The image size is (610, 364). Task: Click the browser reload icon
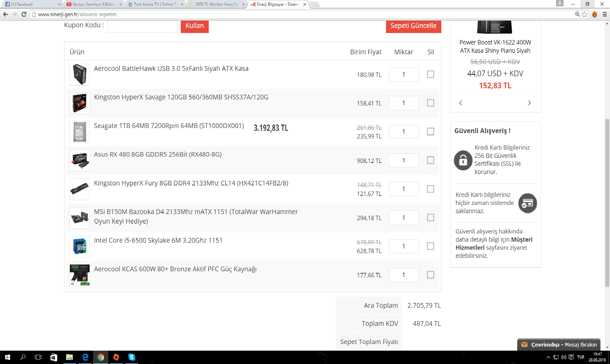click(24, 14)
